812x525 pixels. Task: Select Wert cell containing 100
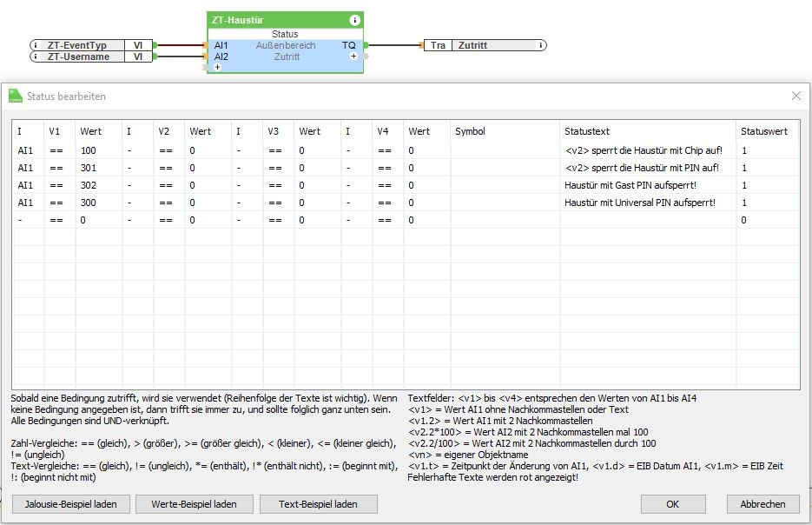click(x=99, y=150)
